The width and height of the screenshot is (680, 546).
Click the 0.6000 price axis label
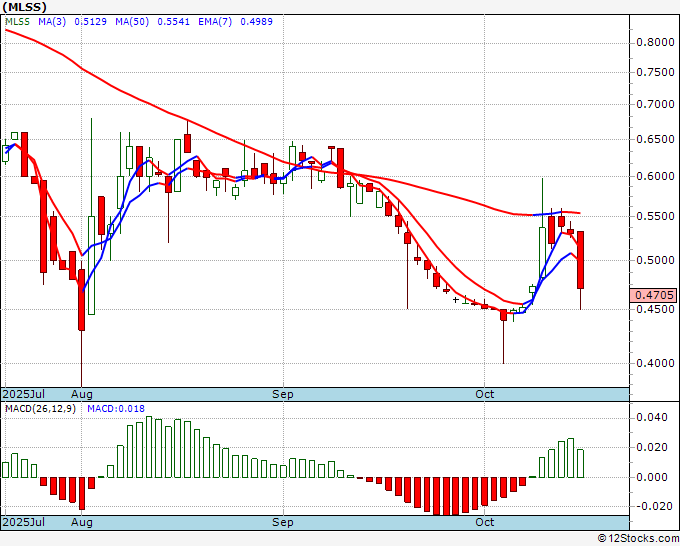pyautogui.click(x=655, y=176)
